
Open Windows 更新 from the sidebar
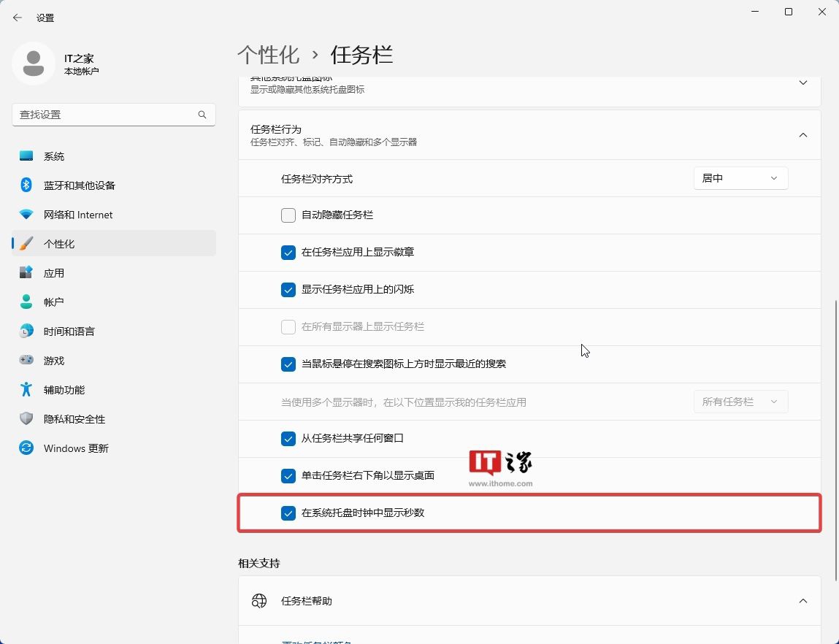(75, 448)
